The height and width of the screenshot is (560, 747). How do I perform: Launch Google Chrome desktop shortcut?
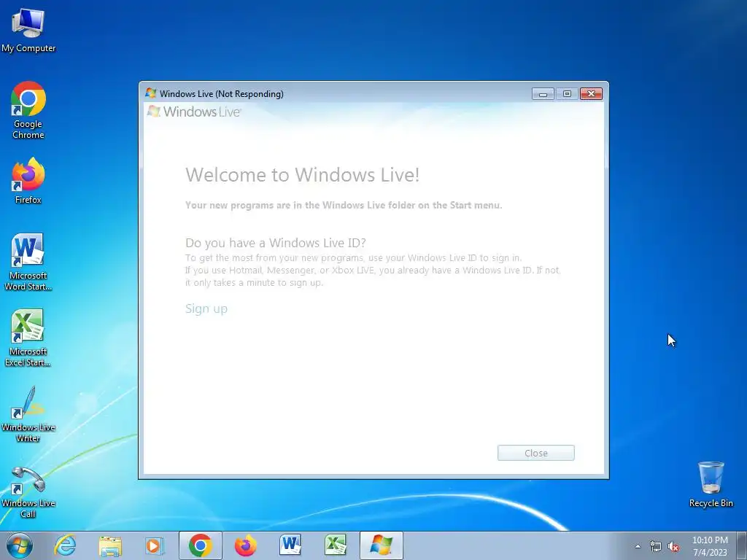coord(28,110)
